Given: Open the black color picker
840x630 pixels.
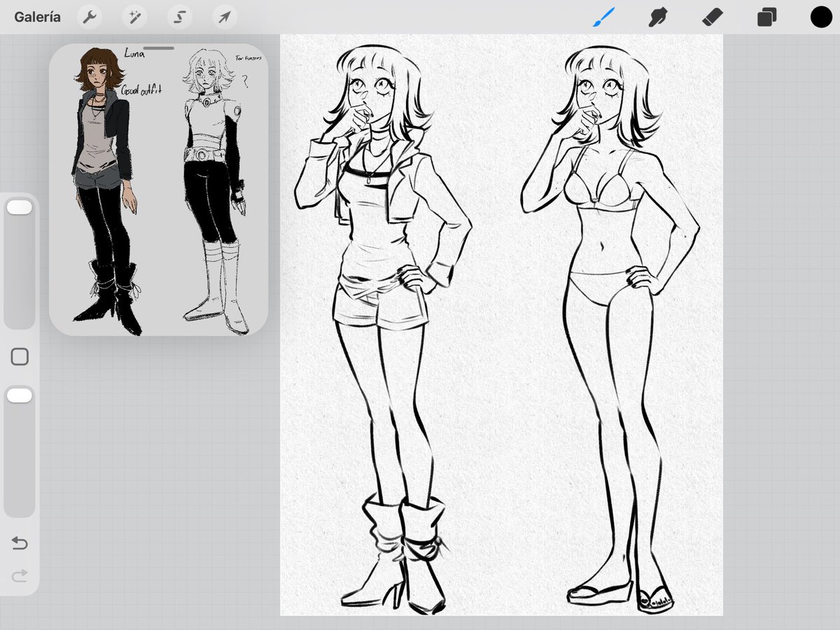Looking at the screenshot, I should [821, 17].
